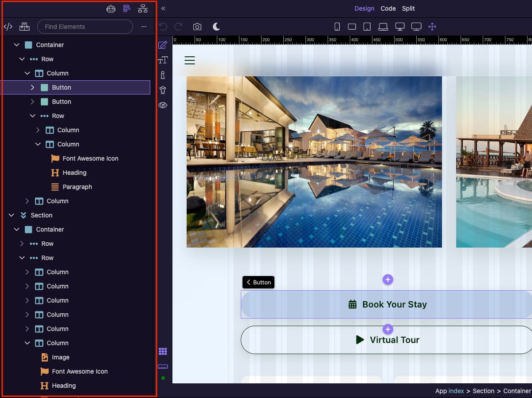Click the code brackets icon
The width and height of the screenshot is (532, 398).
(x=8, y=27)
